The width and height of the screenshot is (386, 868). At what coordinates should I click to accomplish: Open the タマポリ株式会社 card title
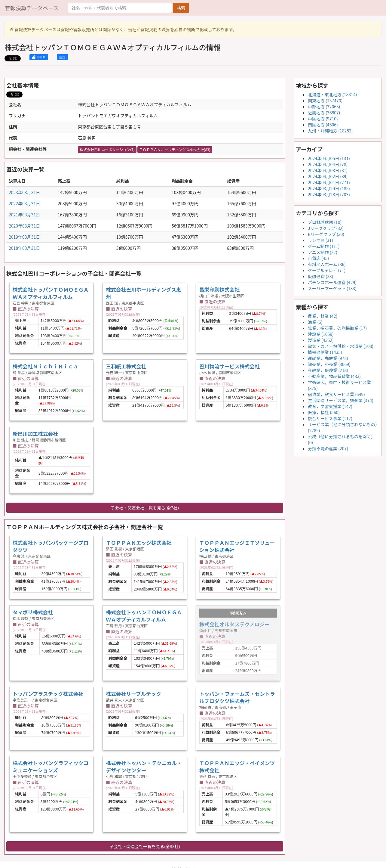pos(33,612)
